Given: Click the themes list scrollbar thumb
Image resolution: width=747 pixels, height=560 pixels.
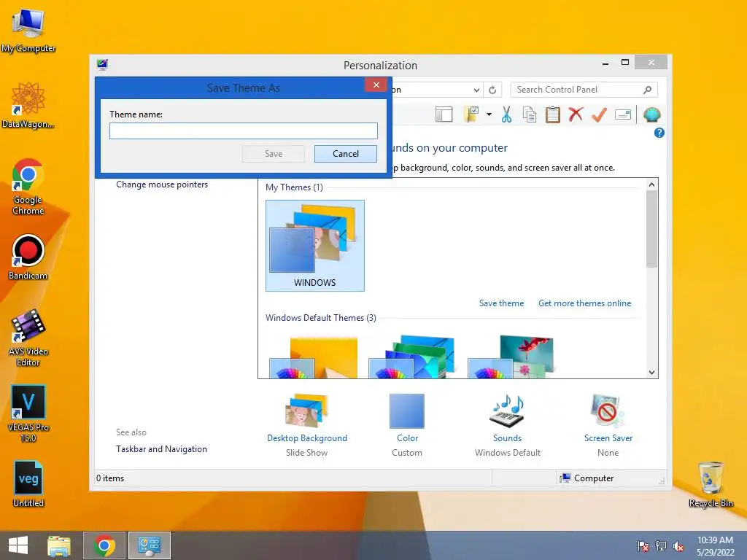Looking at the screenshot, I should point(651,228).
